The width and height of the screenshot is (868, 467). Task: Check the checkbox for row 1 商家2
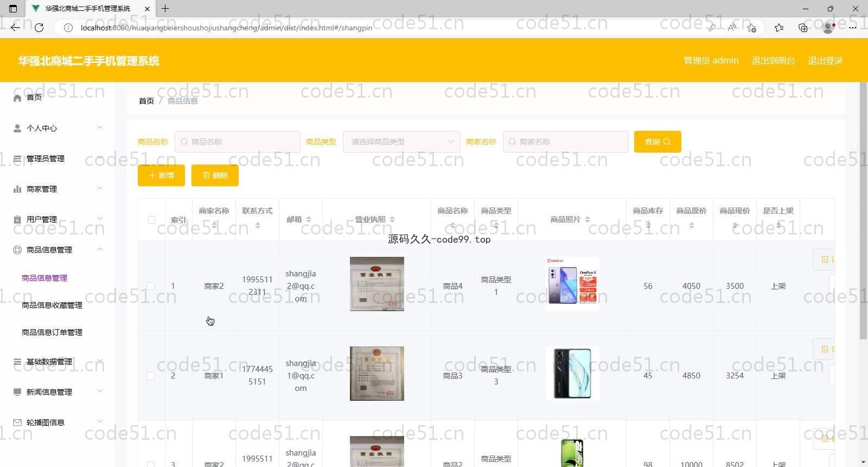click(x=151, y=286)
